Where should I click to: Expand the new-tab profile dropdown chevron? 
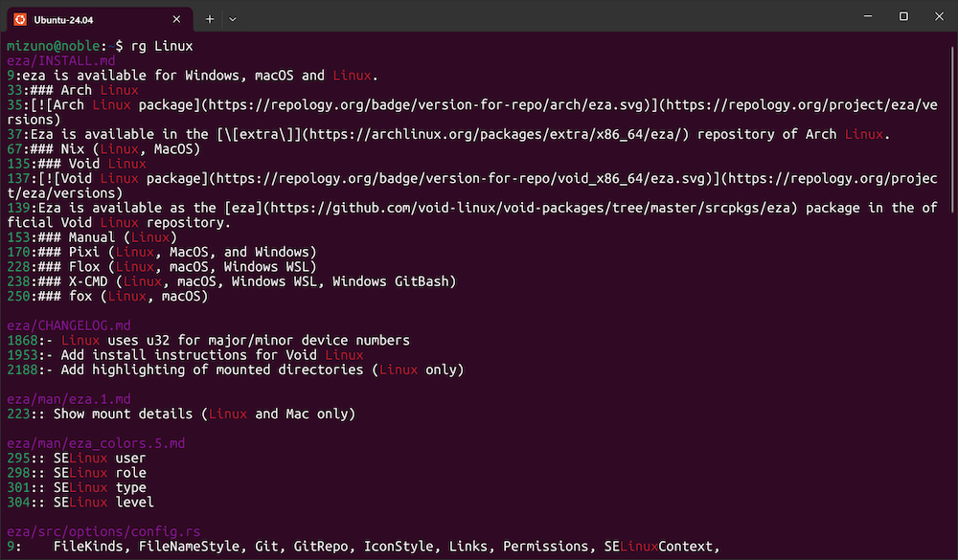coord(233,17)
